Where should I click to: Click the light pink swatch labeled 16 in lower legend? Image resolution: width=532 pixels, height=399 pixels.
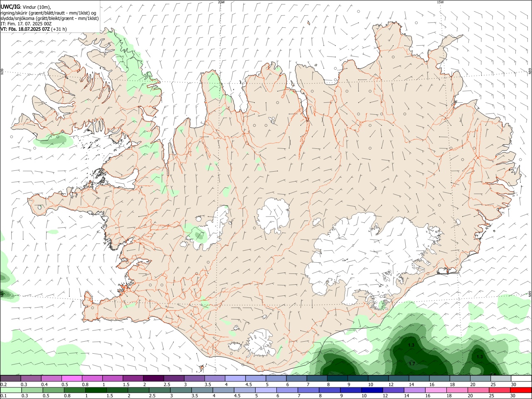coord(436,390)
